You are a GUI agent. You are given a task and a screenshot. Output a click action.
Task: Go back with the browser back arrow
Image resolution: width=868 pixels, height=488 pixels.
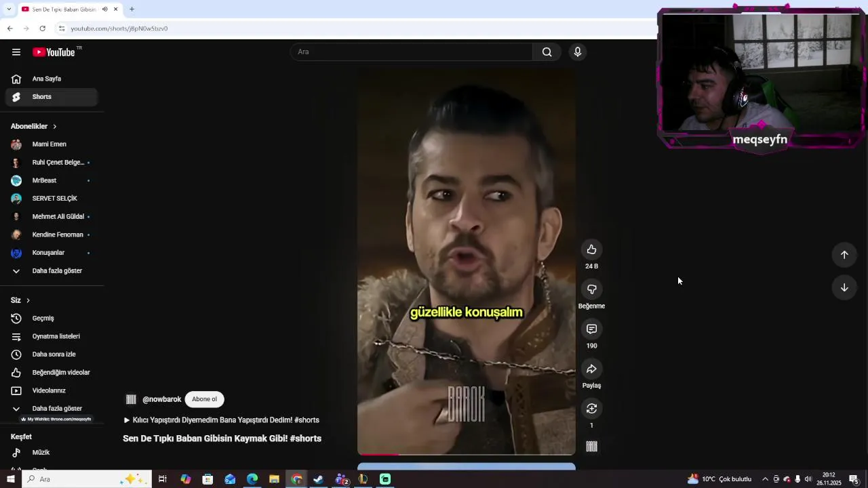tap(9, 28)
